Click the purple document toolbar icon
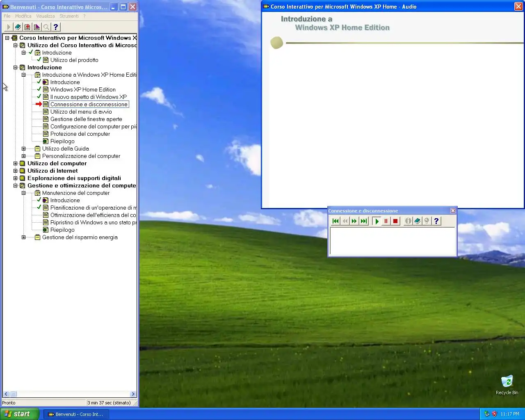Screen dimensions: 525x420 click(x=37, y=27)
